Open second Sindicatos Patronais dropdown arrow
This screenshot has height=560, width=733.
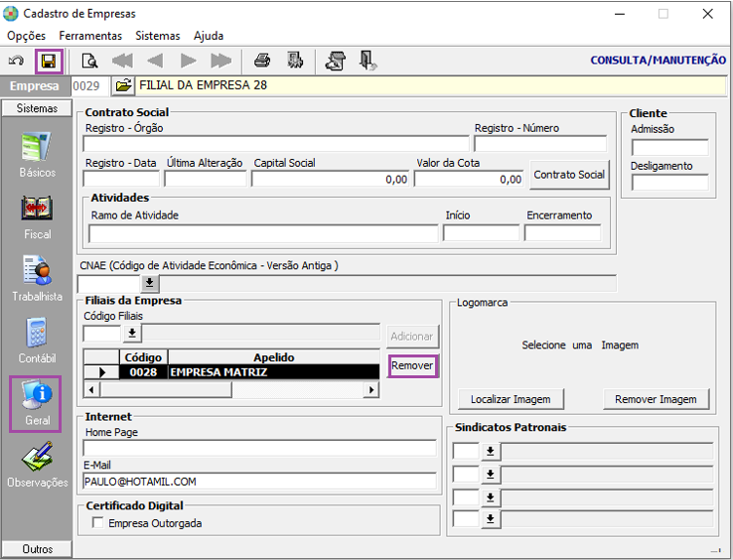click(x=491, y=475)
